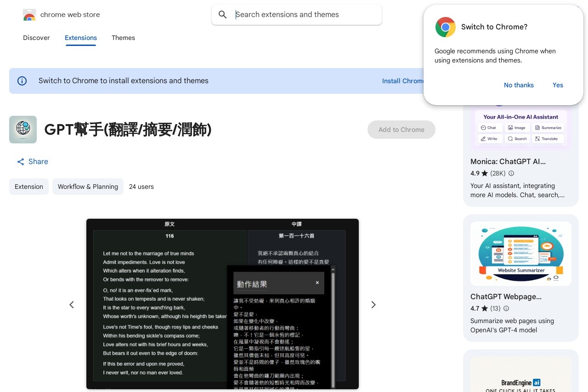Viewport: 588px width, 392px height.
Task: Click the Chrome logo in popup
Action: coord(445,27)
